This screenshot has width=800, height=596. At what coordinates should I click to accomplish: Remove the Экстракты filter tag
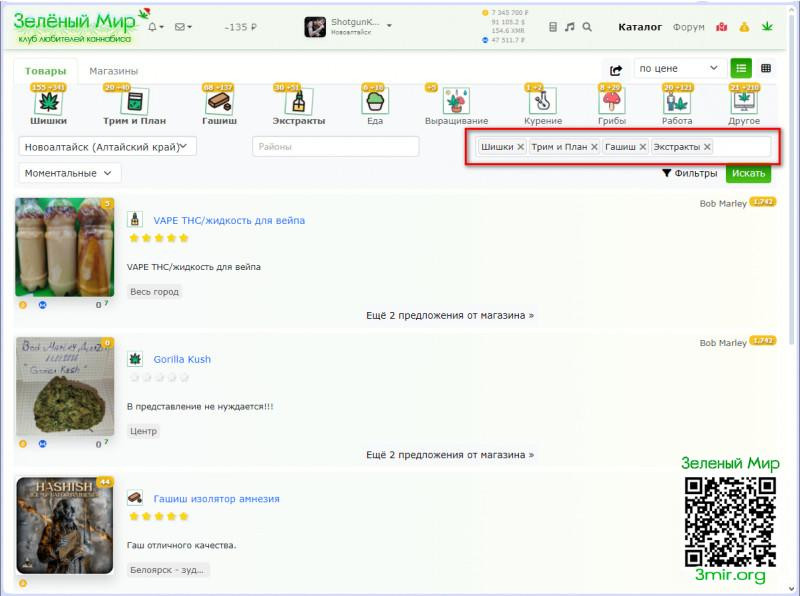click(707, 147)
